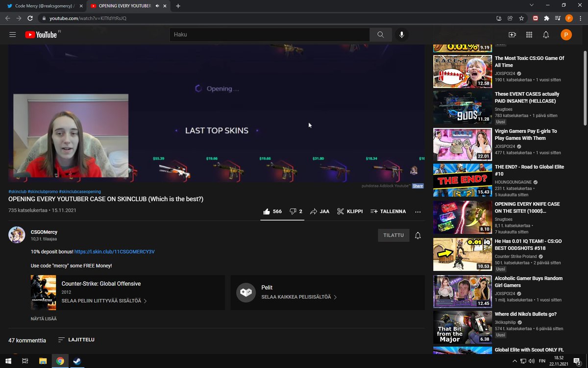Open the YouTube account avatar menu
Image resolution: width=588 pixels, height=368 pixels.
566,35
